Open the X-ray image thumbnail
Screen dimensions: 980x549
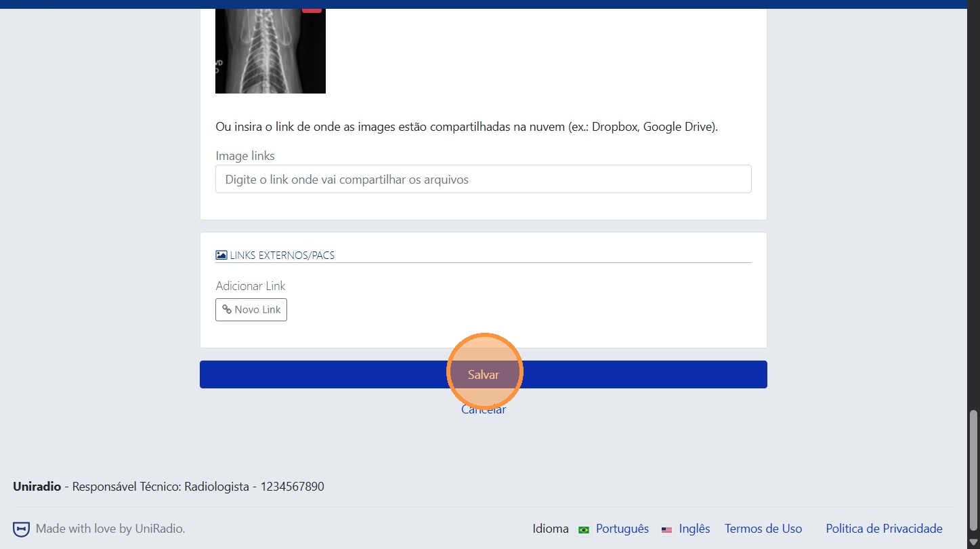[270, 52]
